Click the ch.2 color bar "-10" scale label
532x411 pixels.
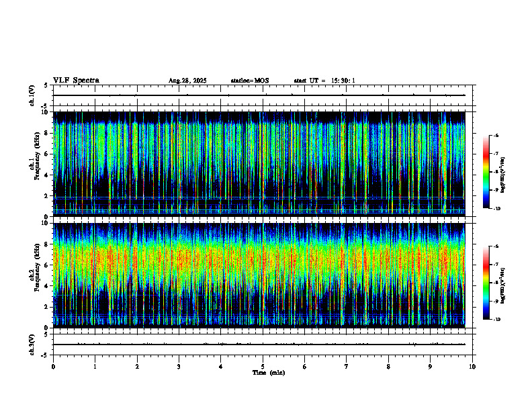click(497, 320)
